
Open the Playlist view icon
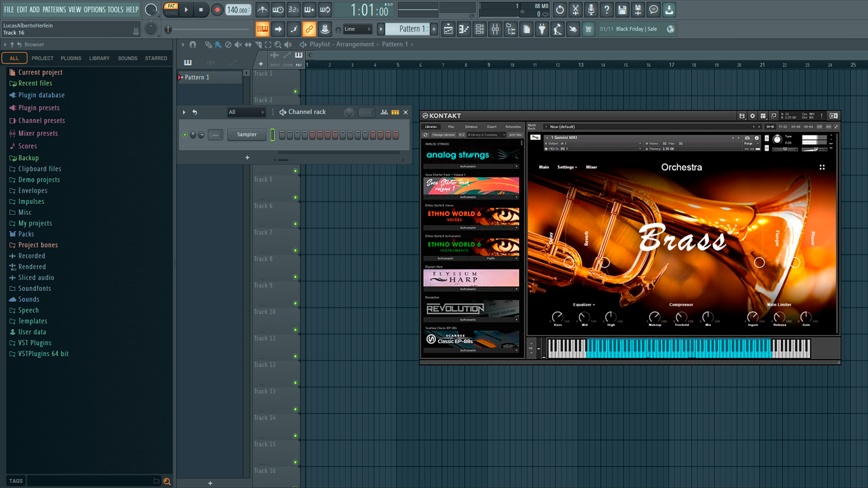tap(449, 29)
